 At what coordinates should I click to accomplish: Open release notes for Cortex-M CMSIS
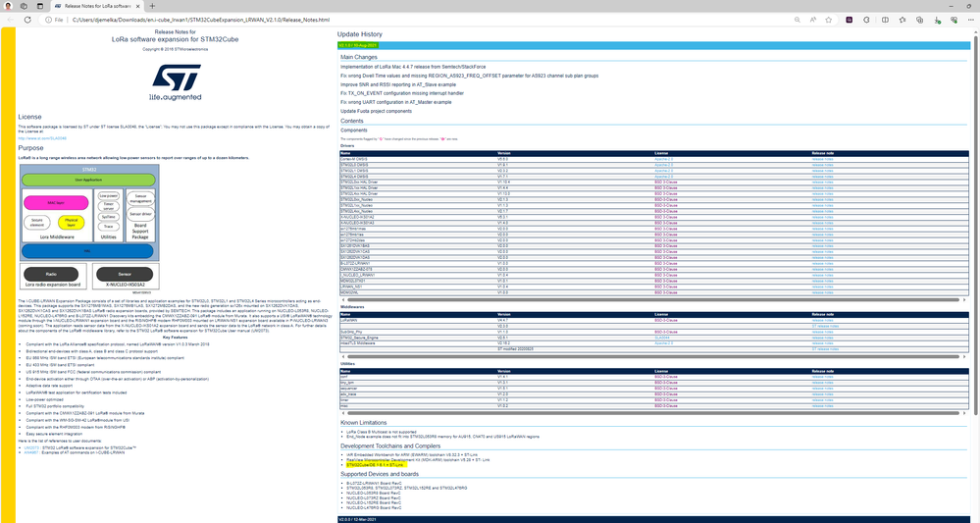[822, 159]
